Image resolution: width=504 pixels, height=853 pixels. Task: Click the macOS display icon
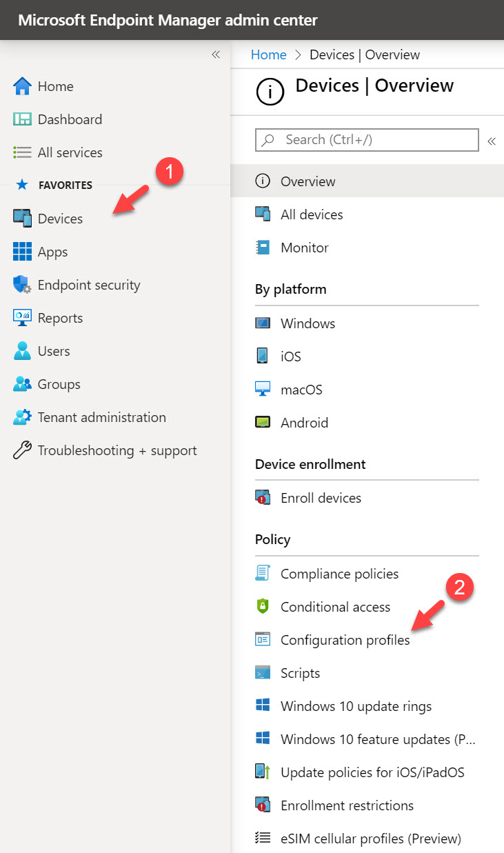coord(263,390)
